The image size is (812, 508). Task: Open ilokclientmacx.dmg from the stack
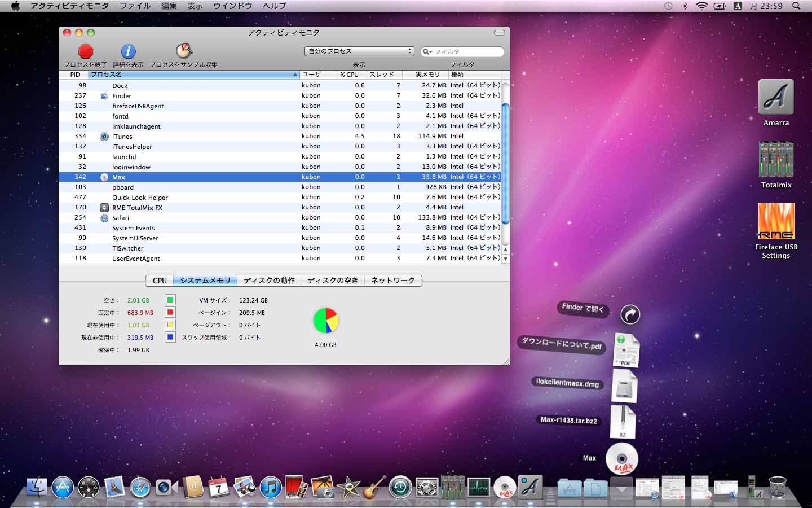(625, 386)
